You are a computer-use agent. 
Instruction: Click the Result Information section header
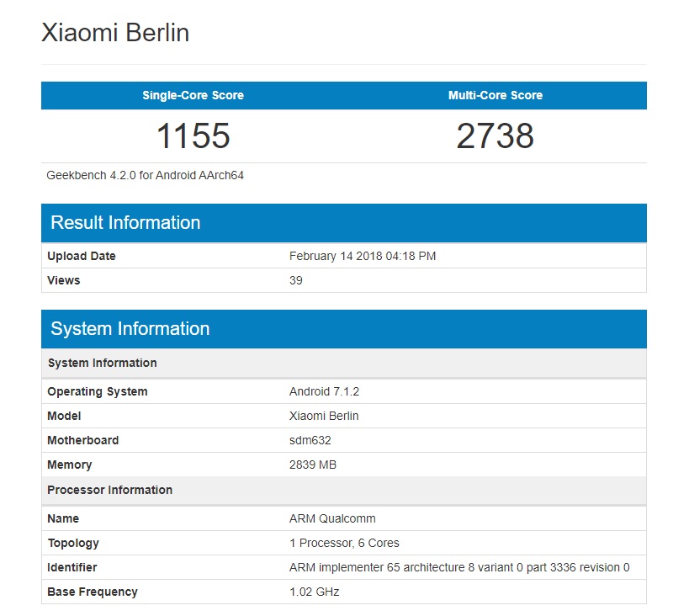pos(125,222)
